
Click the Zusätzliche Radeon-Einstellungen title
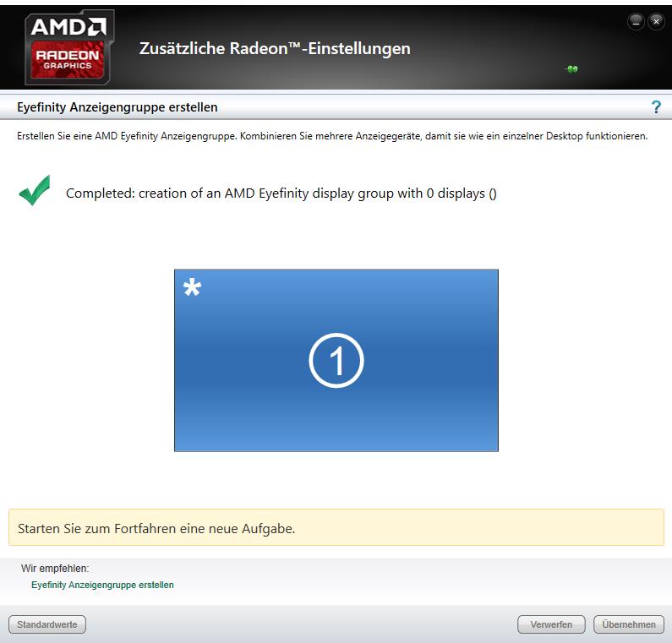pyautogui.click(x=275, y=48)
